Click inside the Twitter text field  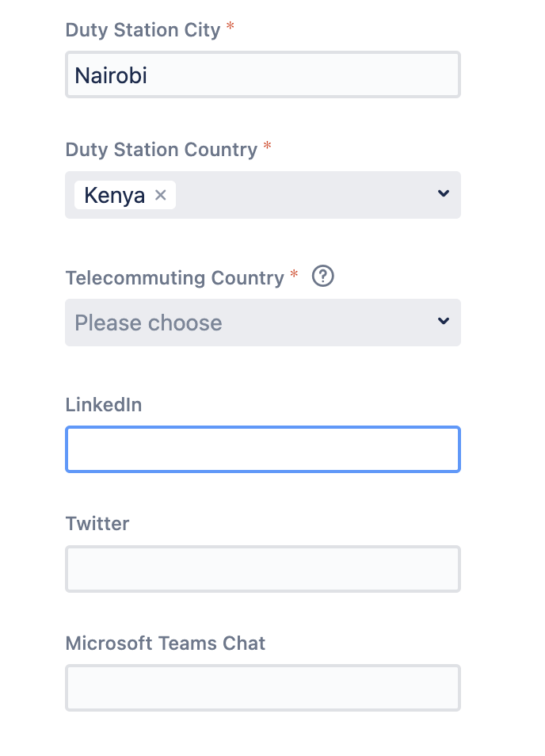pos(263,569)
